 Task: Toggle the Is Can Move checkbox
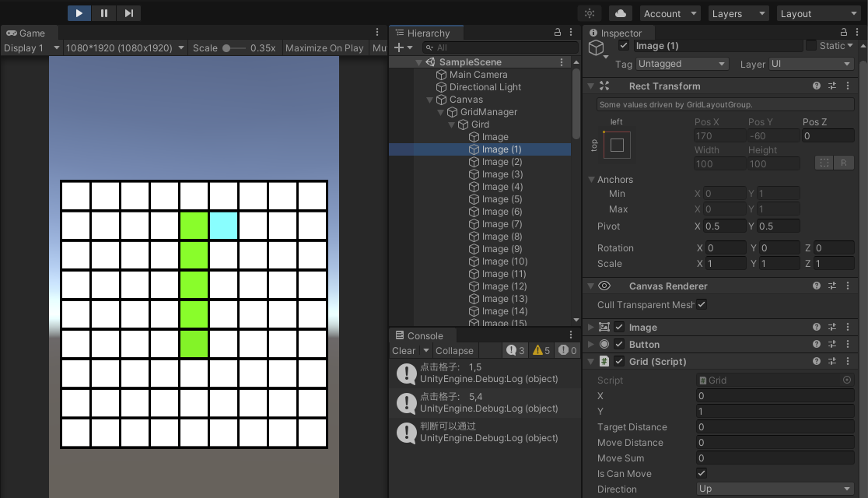pyautogui.click(x=701, y=473)
